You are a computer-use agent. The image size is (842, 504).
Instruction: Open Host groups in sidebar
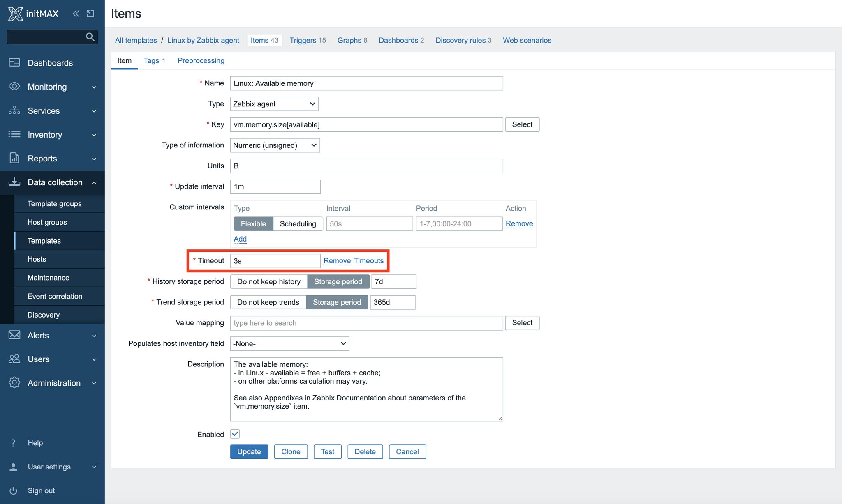(x=47, y=222)
